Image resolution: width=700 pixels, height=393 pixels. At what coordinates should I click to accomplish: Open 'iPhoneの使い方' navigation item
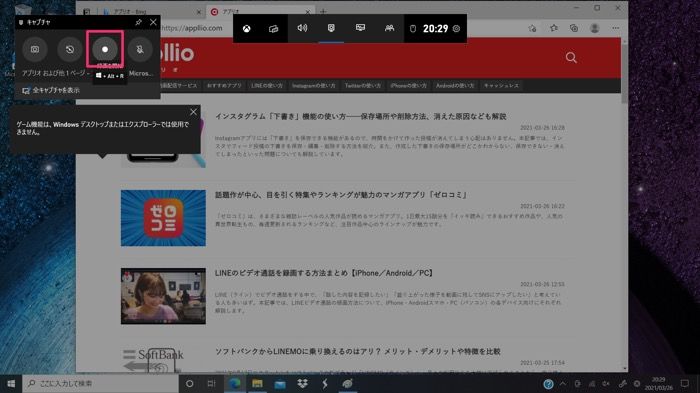pyautogui.click(x=408, y=85)
